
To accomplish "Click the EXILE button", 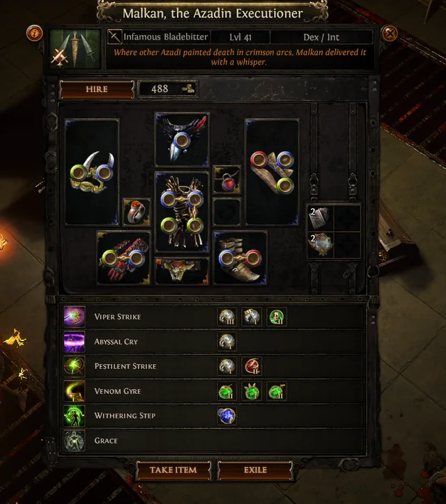I will (255, 470).
